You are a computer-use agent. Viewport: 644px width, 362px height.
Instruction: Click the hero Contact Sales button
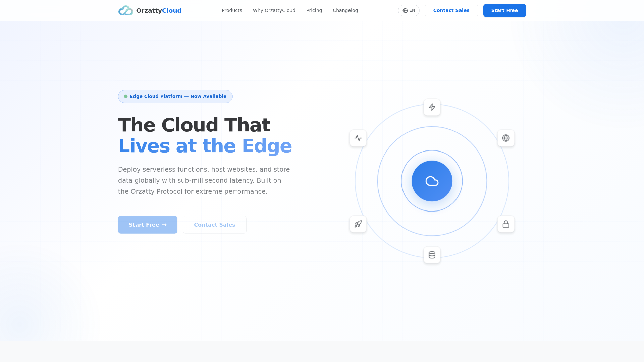[x=215, y=225]
